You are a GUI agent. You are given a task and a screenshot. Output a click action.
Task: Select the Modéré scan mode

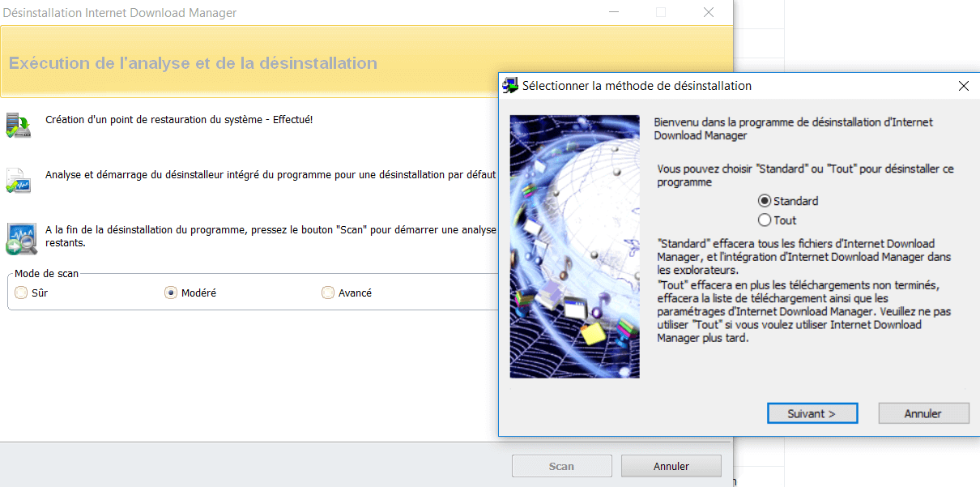click(x=190, y=293)
